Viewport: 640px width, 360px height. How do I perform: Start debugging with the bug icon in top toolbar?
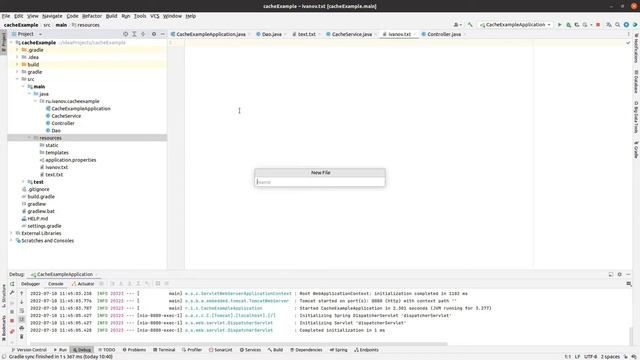click(x=568, y=25)
